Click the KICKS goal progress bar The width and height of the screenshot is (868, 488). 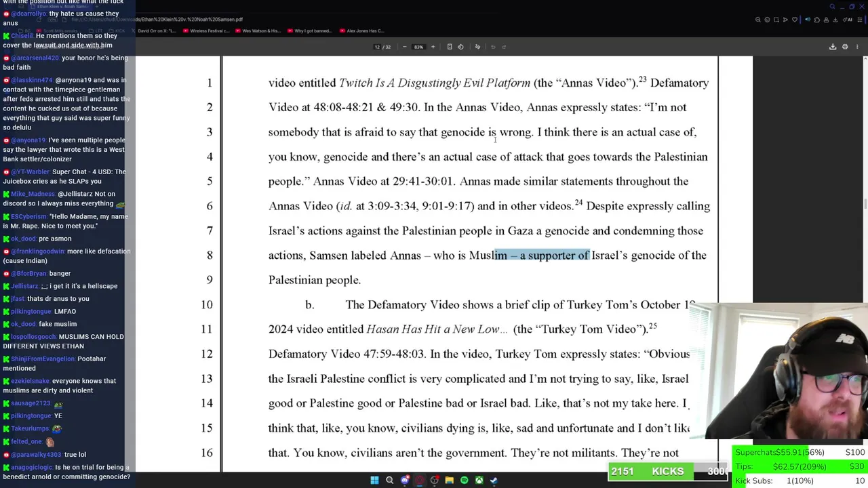click(668, 472)
